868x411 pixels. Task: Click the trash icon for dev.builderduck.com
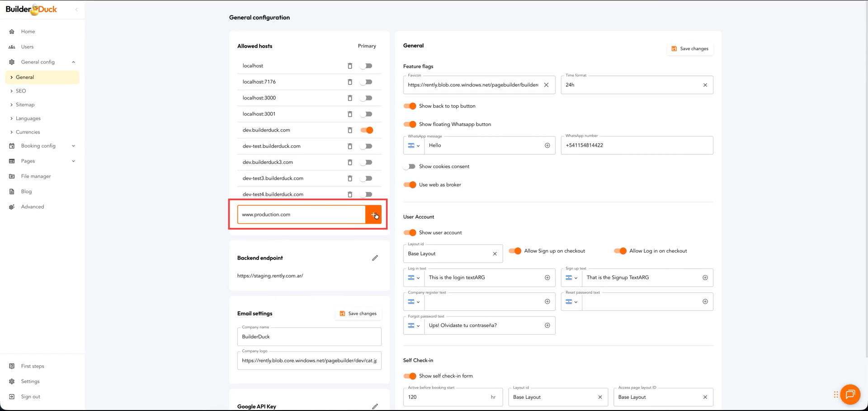point(349,130)
